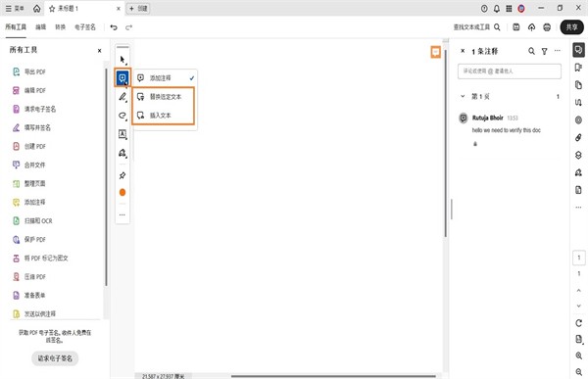588x379 pixels.
Task: Open page thumbnails from right rail
Action: click(x=578, y=85)
